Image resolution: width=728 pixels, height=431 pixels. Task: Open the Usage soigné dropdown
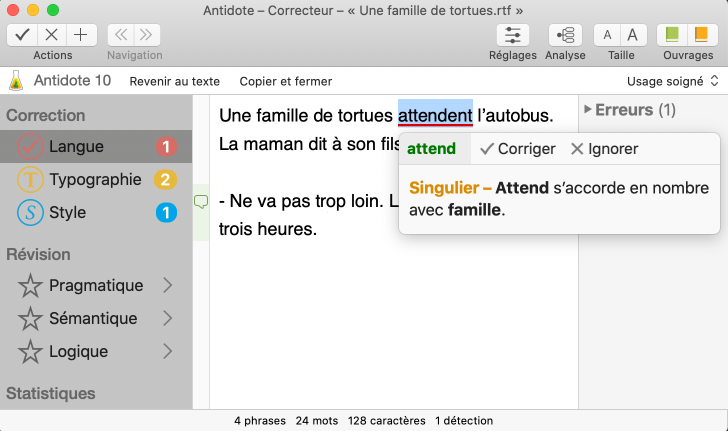coord(672,81)
